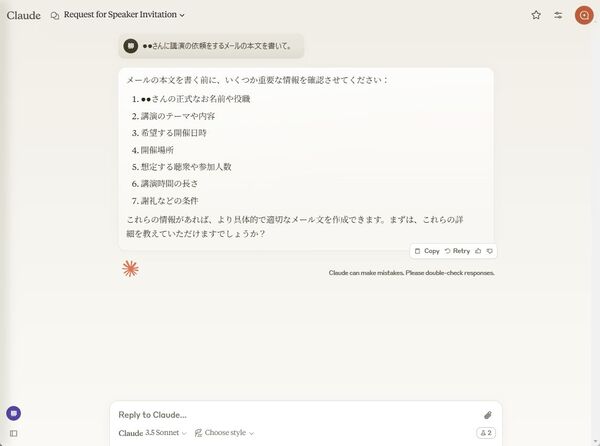Click the chat bubble icon beside the title
The height and width of the screenshot is (446, 600).
pyautogui.click(x=55, y=15)
